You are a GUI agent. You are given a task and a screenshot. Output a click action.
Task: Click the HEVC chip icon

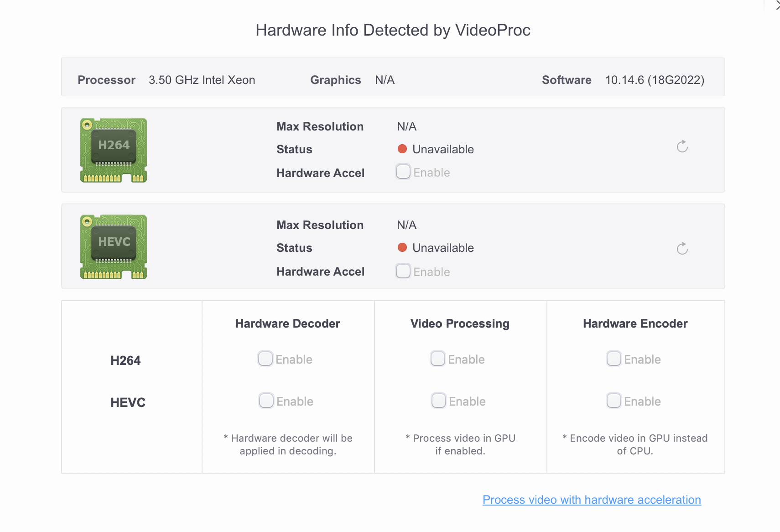(x=114, y=246)
